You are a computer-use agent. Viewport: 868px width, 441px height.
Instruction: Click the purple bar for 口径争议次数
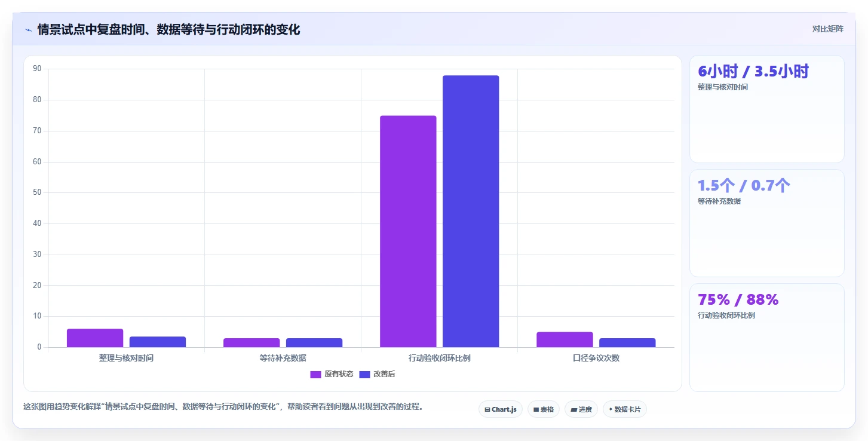(565, 339)
